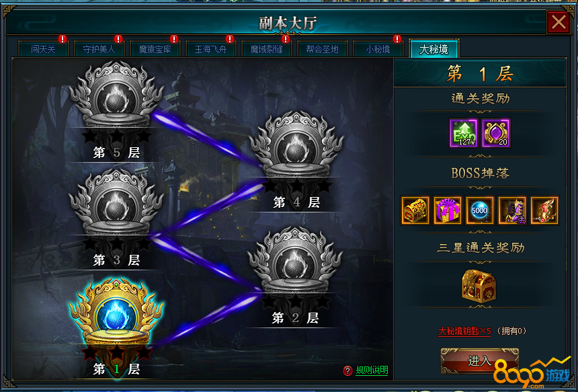The height and width of the screenshot is (392, 578).
Task: Click the purple ribbon gift box icon
Action: (x=447, y=210)
